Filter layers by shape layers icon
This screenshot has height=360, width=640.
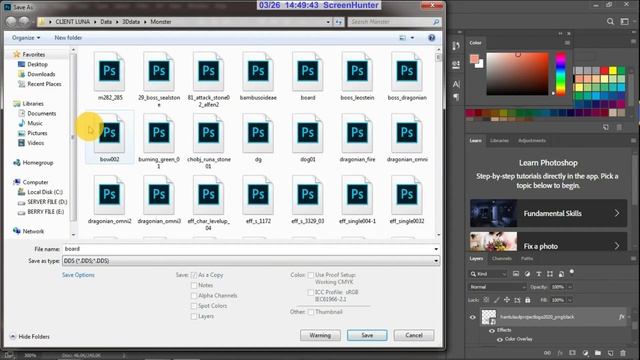click(550, 274)
